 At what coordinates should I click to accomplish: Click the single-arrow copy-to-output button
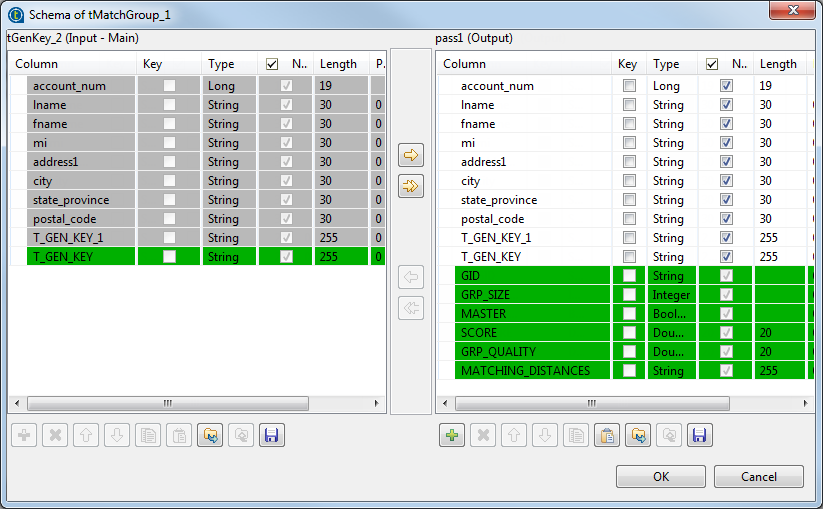point(411,155)
